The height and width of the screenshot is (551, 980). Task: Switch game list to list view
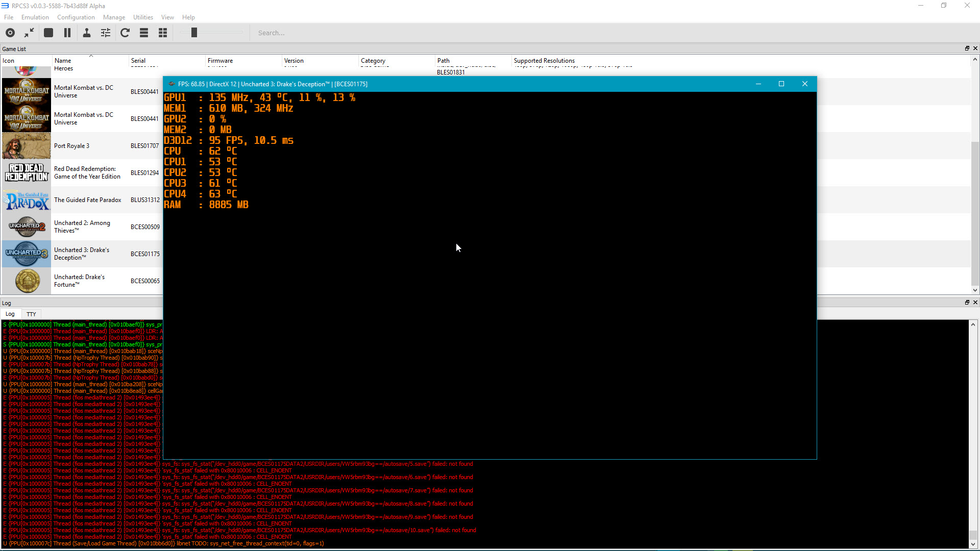tap(144, 33)
